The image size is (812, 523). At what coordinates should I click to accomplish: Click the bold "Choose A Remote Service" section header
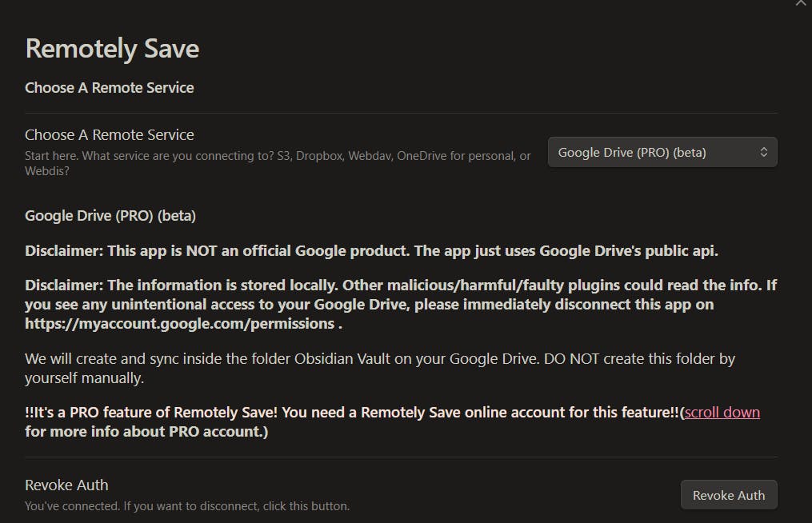click(110, 88)
